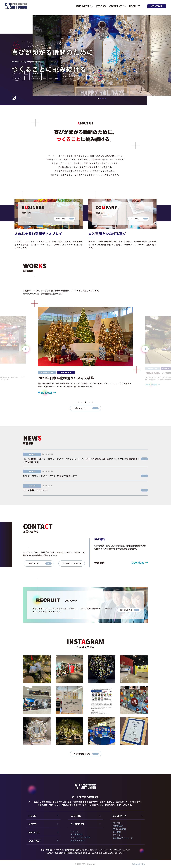Open RECRUIT link in the footer
This screenshot has width=171, height=868.
(34, 832)
